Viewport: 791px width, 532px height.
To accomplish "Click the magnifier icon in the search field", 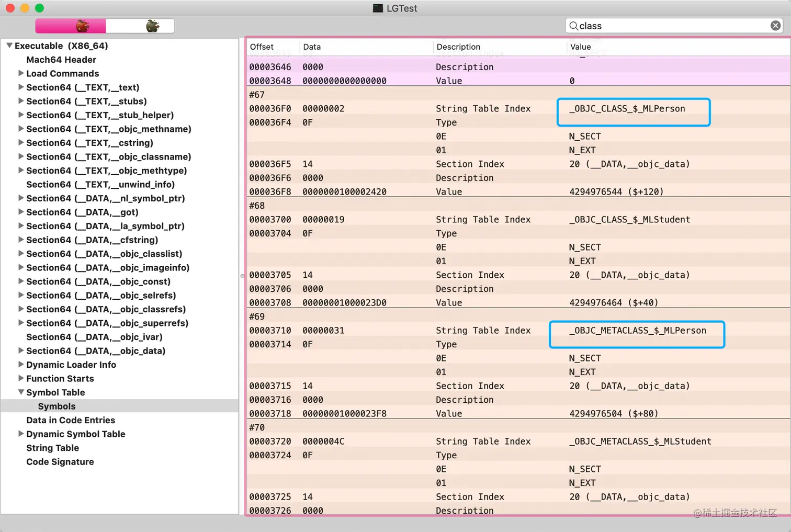I will pos(573,26).
